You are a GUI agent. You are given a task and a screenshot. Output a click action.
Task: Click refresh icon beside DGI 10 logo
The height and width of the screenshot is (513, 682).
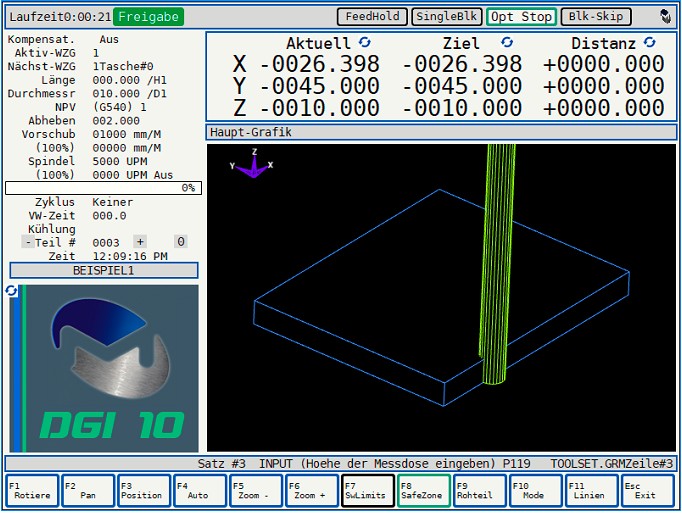(x=11, y=291)
